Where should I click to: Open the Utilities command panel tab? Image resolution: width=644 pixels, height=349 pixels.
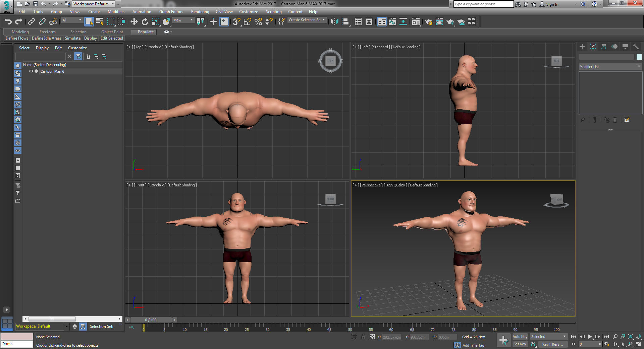click(636, 47)
